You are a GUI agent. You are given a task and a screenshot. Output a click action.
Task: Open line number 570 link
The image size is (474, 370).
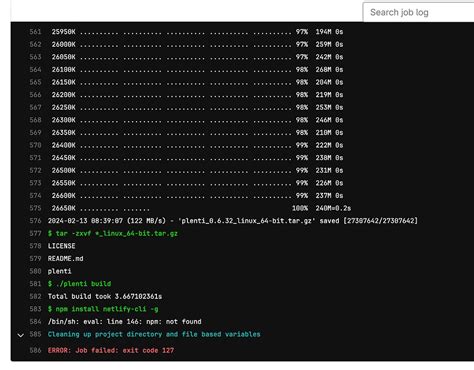coord(35,145)
